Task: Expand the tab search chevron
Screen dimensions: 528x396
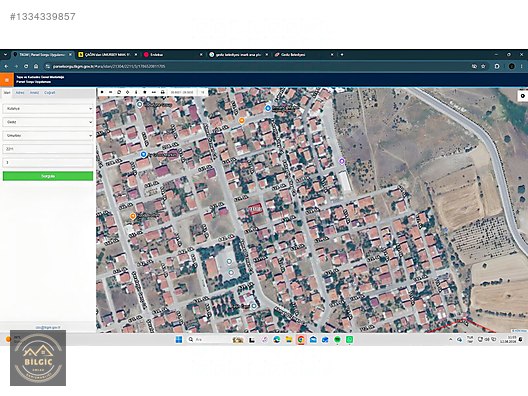Action: click(5, 55)
